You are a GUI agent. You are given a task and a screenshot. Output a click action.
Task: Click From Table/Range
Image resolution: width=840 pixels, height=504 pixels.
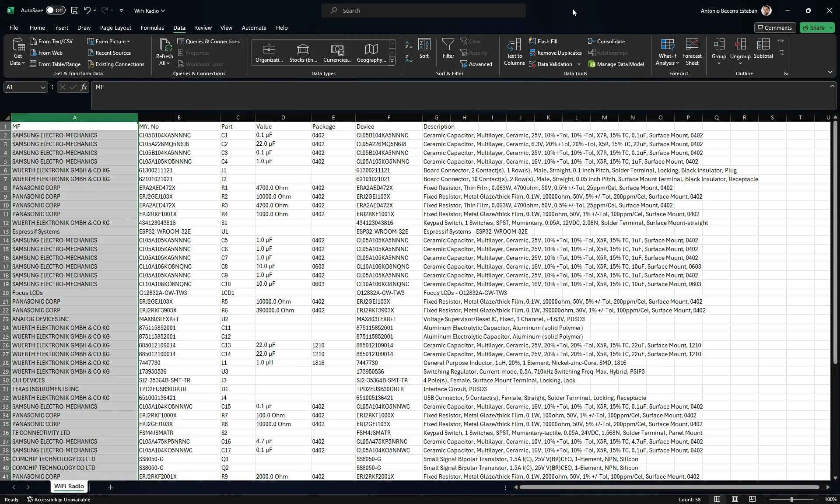pos(55,64)
